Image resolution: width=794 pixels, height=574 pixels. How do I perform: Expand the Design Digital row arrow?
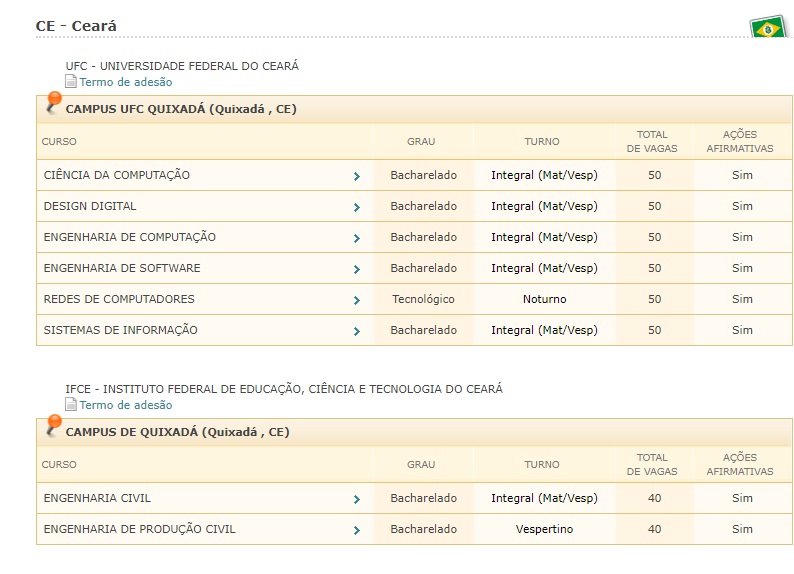356,207
